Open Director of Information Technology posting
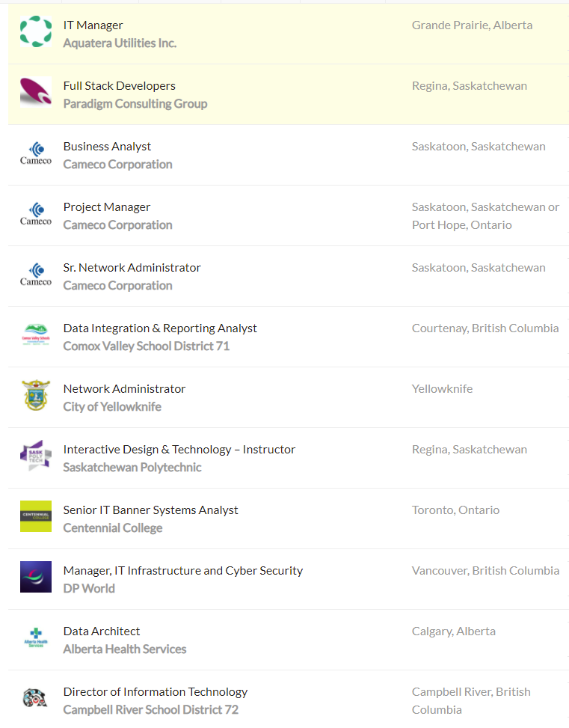569x728 pixels. [155, 692]
